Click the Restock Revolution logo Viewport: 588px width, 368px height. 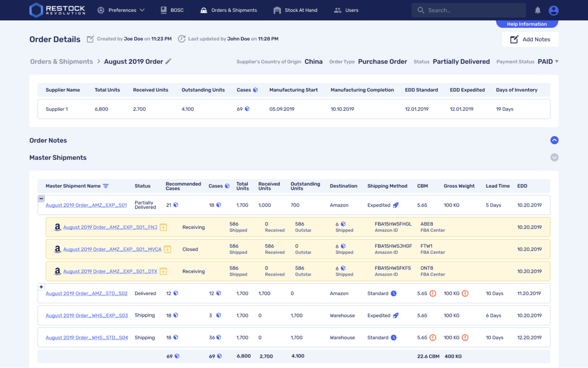point(57,10)
